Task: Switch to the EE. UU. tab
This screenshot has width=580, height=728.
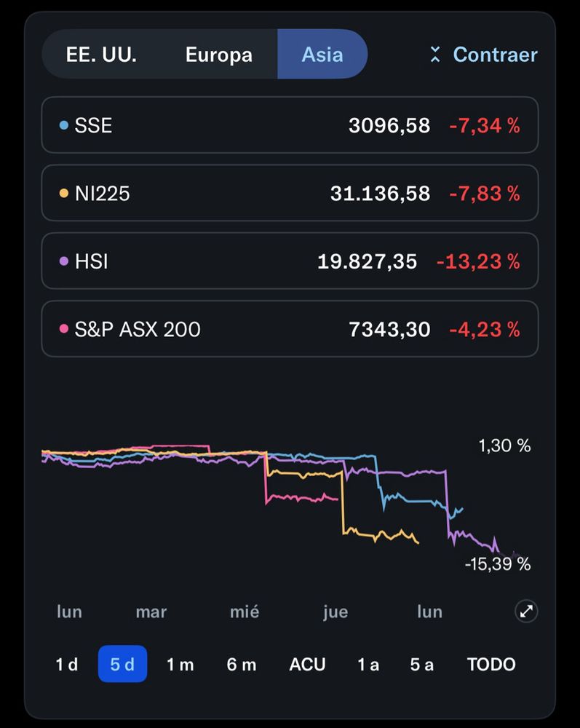Action: click(x=101, y=55)
